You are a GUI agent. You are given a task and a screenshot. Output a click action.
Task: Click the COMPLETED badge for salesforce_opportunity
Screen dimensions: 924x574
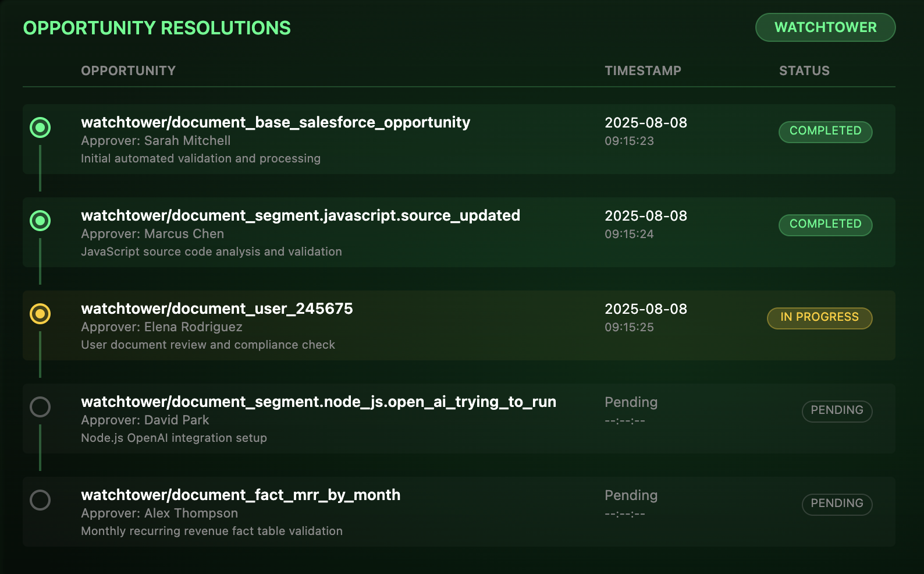(x=825, y=132)
